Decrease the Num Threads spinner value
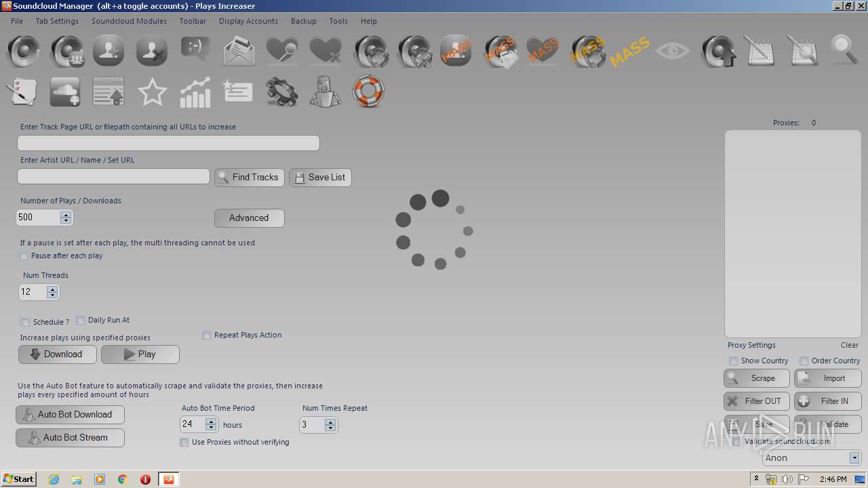 [x=52, y=296]
